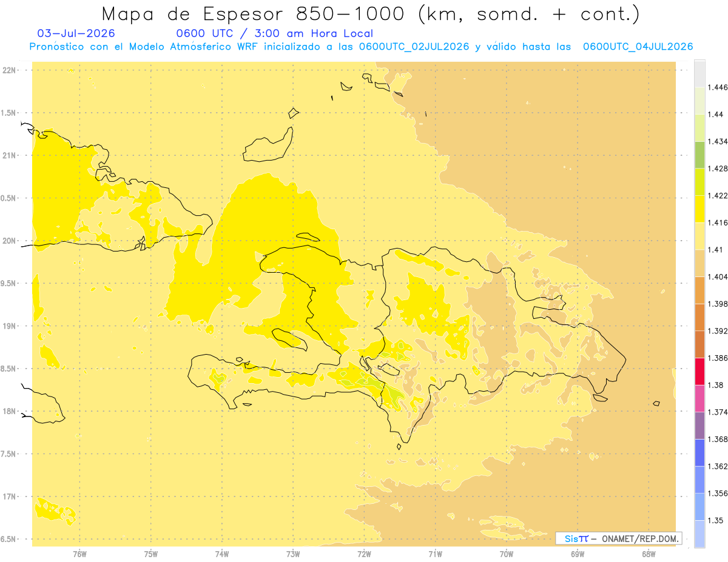Viewport: 728px width, 562px height.
Task: Click the '71W' longitude label
Action: click(435, 554)
